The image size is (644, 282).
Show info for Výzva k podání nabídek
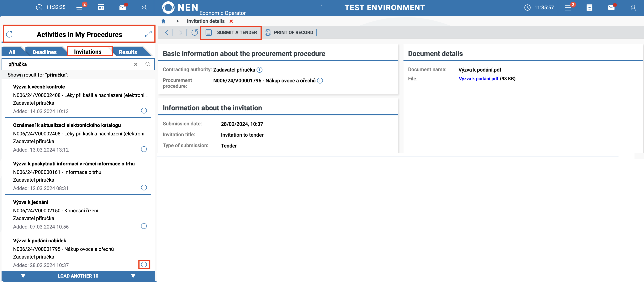coord(144,264)
